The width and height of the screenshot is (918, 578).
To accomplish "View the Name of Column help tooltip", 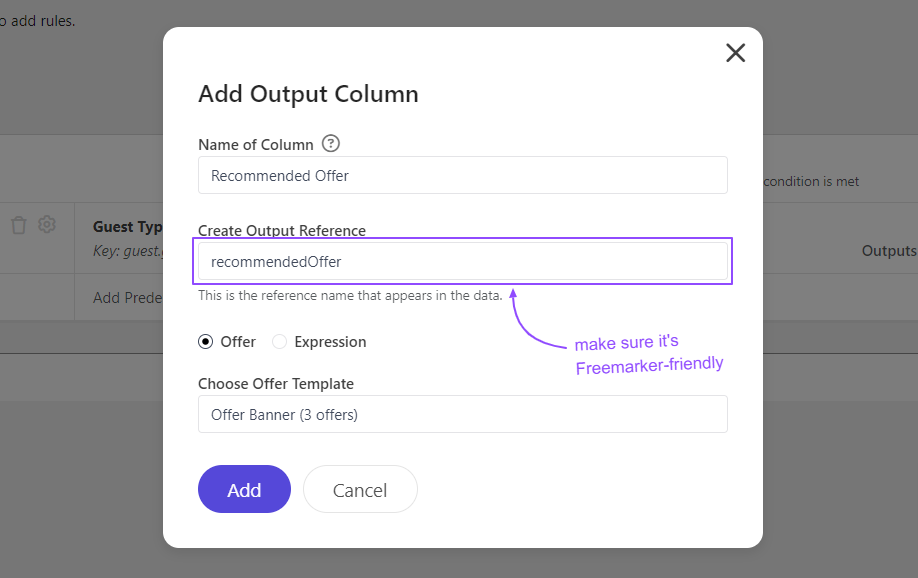I will tap(330, 143).
